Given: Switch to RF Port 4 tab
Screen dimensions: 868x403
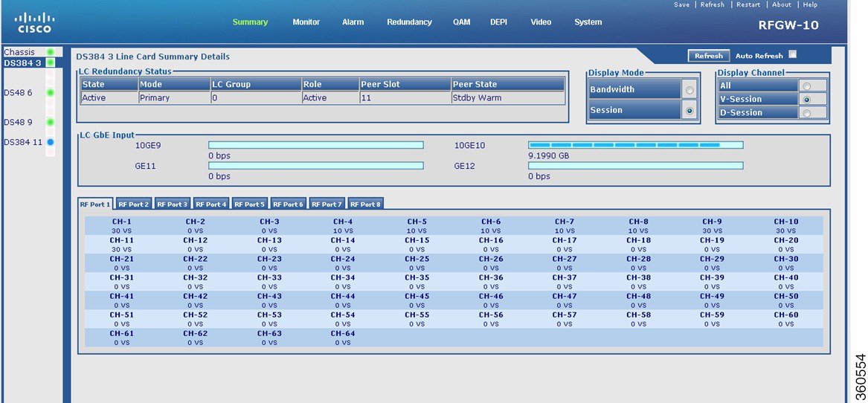Looking at the screenshot, I should 211,204.
